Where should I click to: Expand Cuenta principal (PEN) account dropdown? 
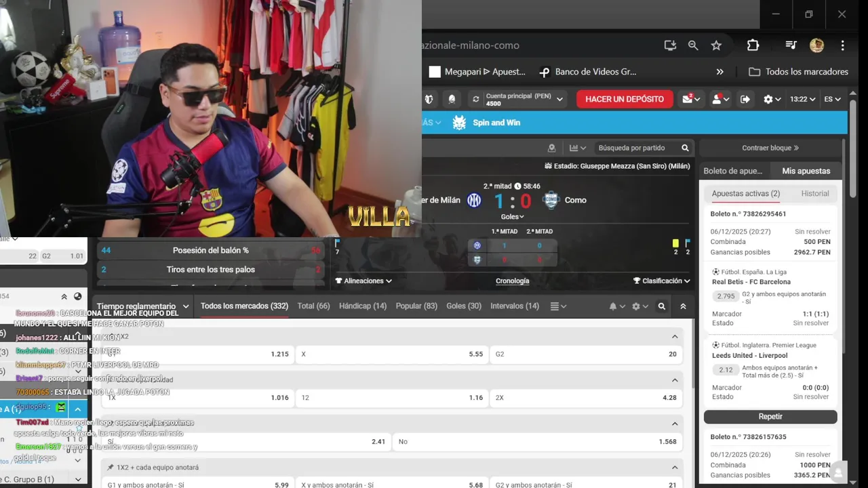(524, 99)
